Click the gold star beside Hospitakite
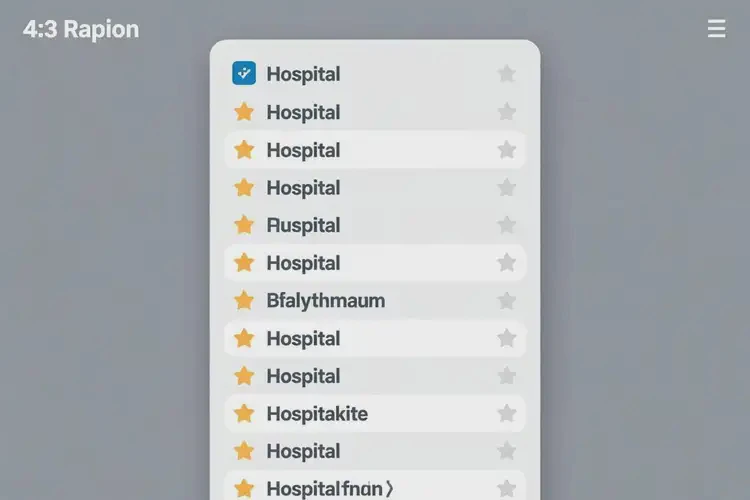 (x=243, y=413)
